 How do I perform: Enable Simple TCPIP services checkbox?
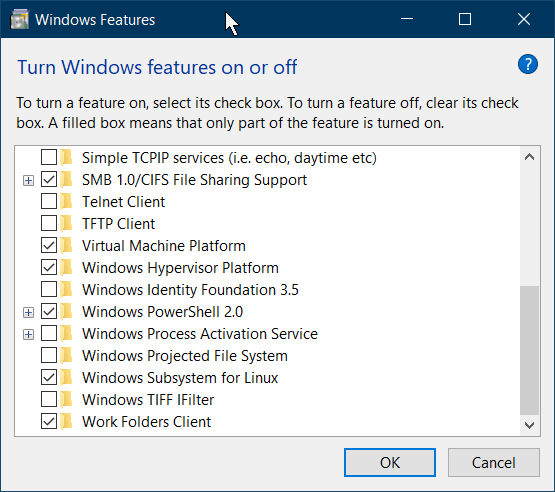click(49, 157)
